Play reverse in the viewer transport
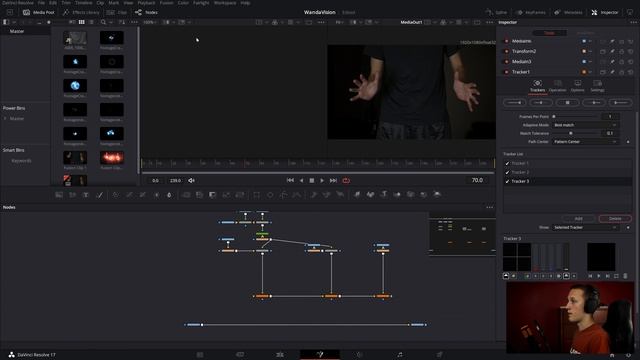The image size is (640, 360). pos(301,180)
